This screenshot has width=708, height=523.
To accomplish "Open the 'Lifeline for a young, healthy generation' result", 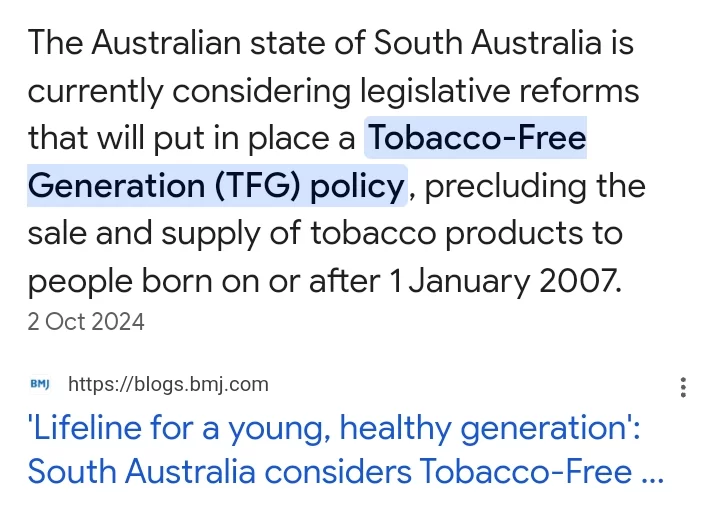I will click(345, 449).
